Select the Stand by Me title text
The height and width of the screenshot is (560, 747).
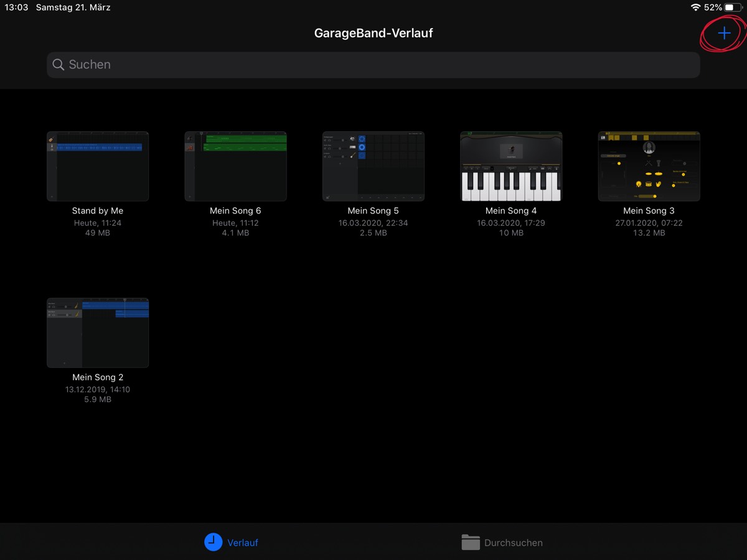[x=98, y=211]
